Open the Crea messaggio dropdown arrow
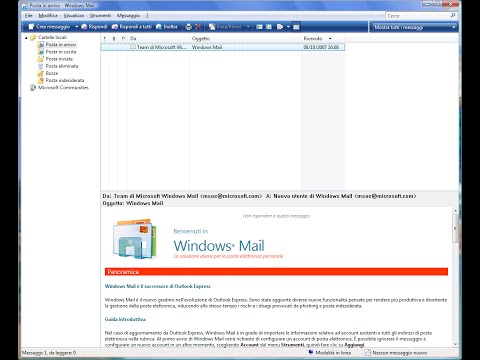Image resolution: width=480 pixels, height=360 pixels. point(76,27)
